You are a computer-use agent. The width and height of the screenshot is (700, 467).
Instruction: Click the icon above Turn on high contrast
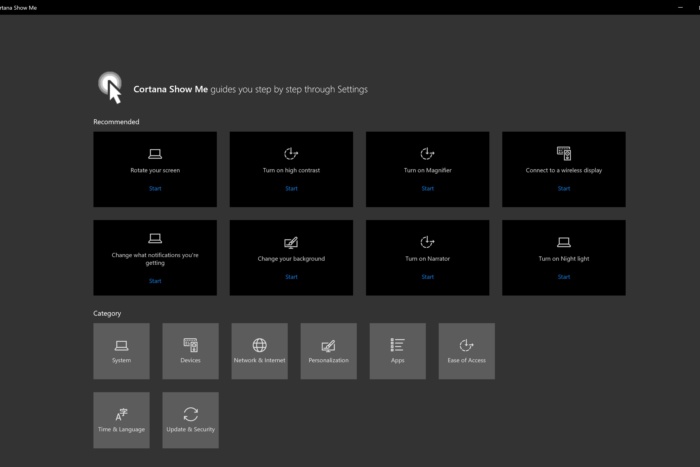point(291,154)
